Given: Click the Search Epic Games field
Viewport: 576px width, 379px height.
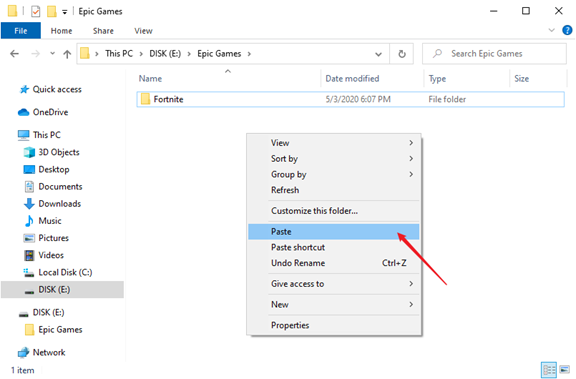Looking at the screenshot, I should pyautogui.click(x=494, y=54).
